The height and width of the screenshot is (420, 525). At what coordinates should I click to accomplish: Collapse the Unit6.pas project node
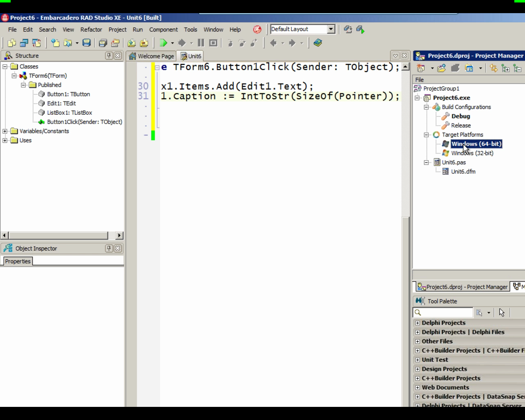[x=427, y=162]
